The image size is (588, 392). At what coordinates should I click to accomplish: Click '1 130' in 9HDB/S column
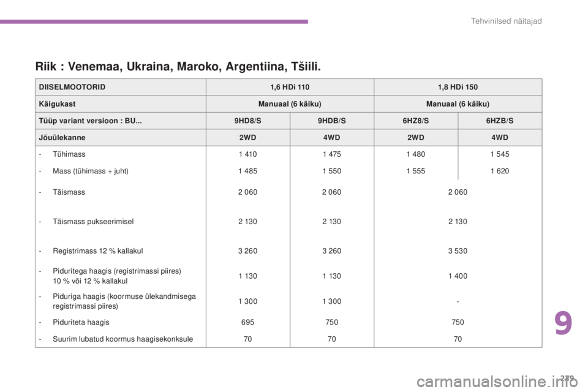(x=332, y=276)
